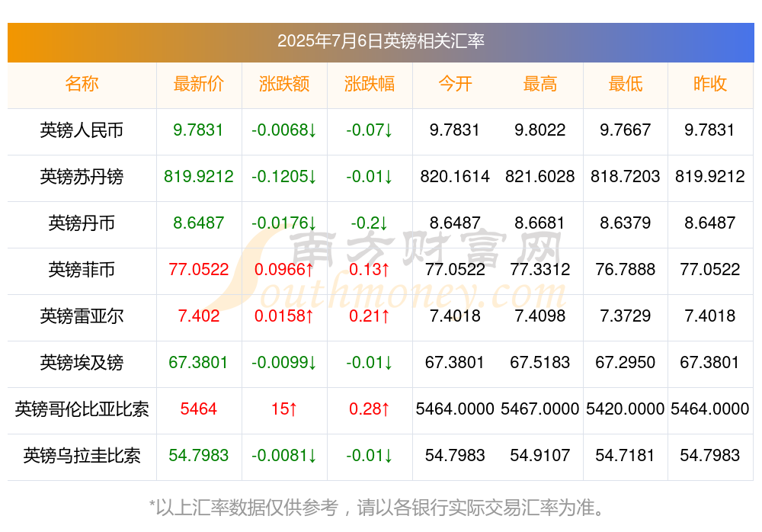Viewport: 762px width, 532px height.
Task: Select low value 54.7181
Action: [626, 456]
